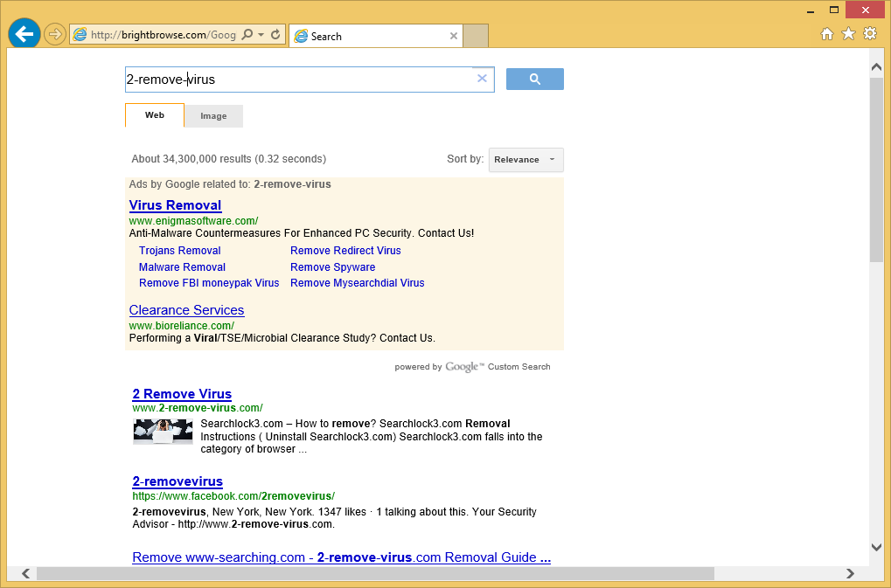Screen dimensions: 891x588
Task: Open the Favorites star icon
Action: (x=848, y=34)
